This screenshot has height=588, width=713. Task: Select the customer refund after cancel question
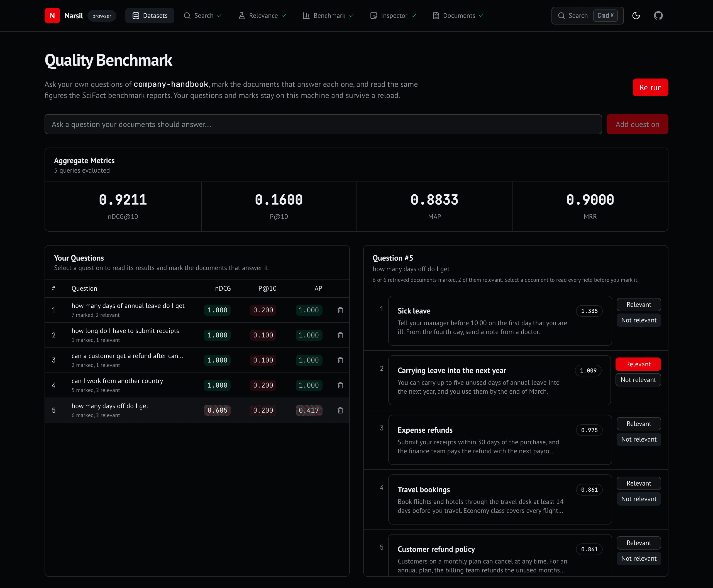click(197, 360)
